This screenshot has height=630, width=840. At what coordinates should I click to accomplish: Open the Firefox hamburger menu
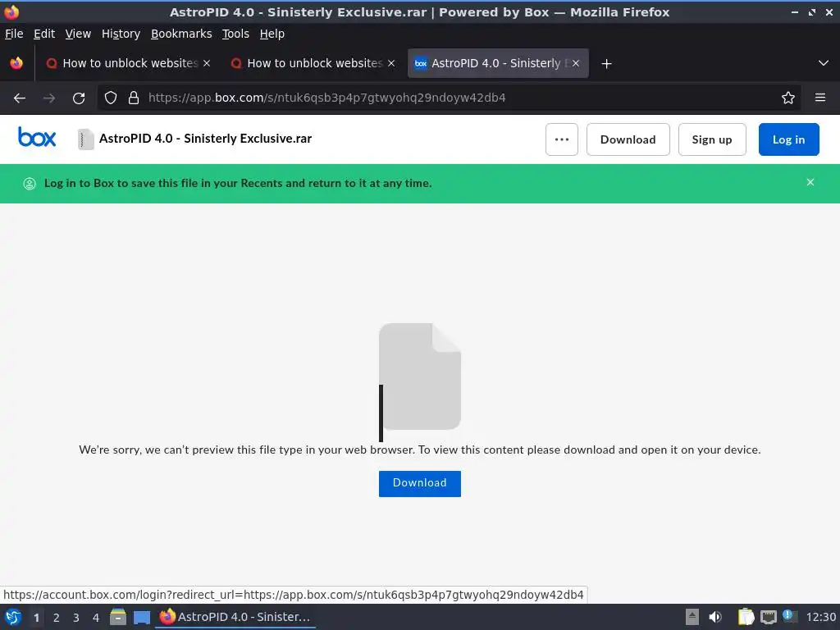pyautogui.click(x=820, y=98)
